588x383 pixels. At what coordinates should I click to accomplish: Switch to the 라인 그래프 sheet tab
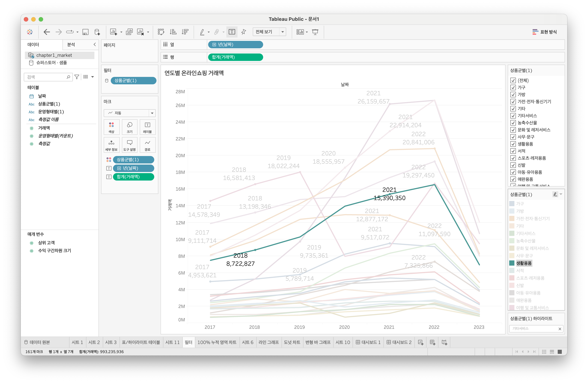tap(269, 342)
